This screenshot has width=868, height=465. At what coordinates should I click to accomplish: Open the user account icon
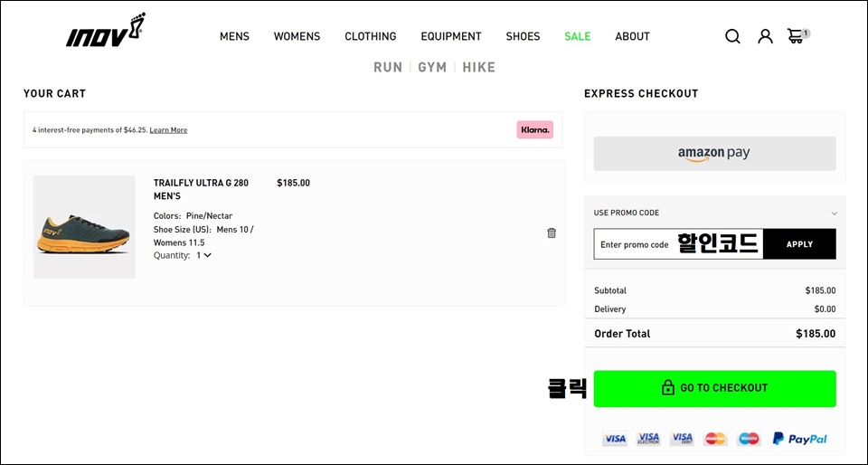[x=765, y=36]
